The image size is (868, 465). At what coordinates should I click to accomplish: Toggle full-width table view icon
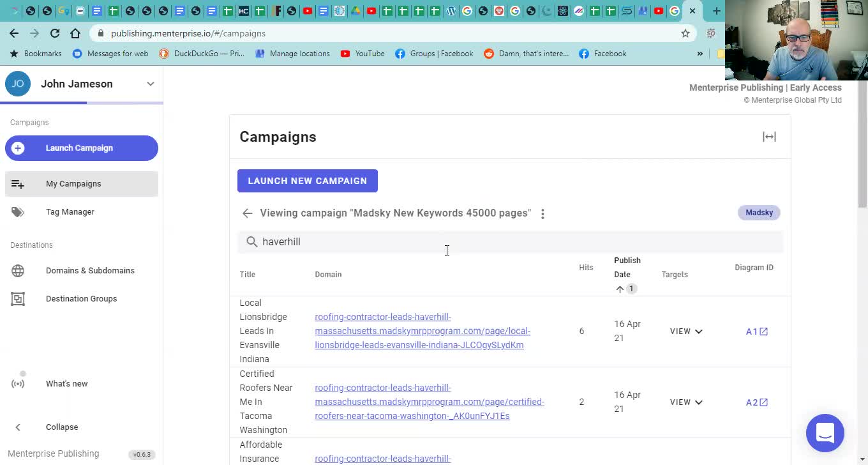tap(769, 137)
